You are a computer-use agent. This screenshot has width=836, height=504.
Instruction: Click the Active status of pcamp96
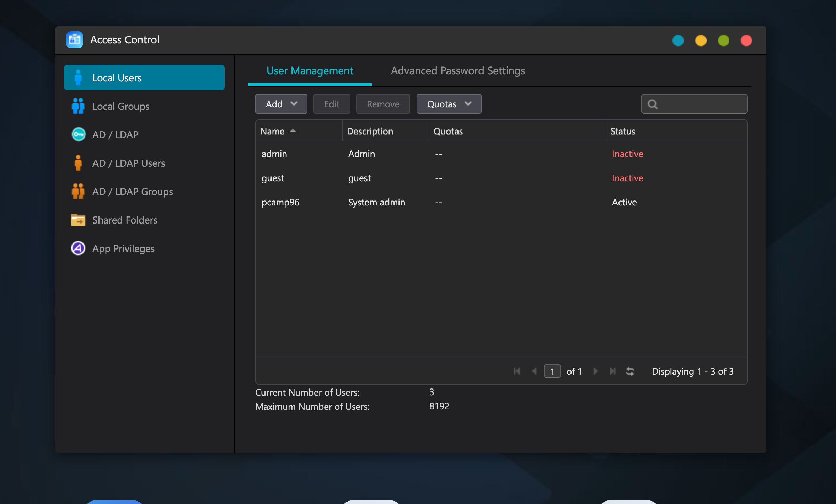pos(624,202)
